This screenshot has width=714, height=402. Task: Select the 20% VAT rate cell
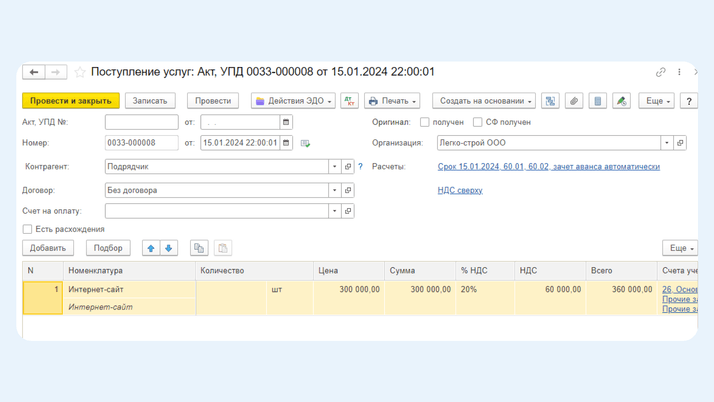click(485, 298)
